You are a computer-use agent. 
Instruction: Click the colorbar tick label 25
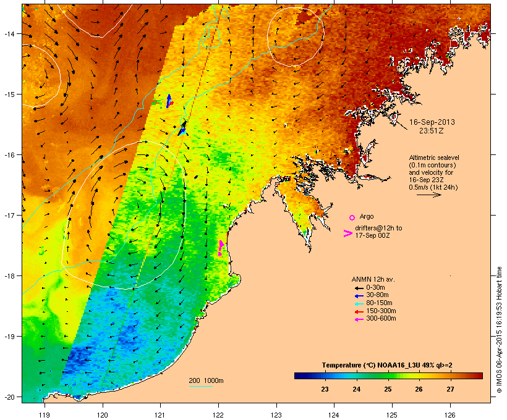pyautogui.click(x=388, y=389)
